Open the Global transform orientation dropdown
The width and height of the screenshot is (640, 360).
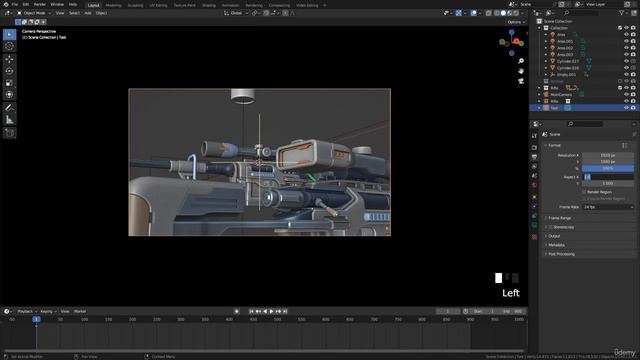[236, 13]
